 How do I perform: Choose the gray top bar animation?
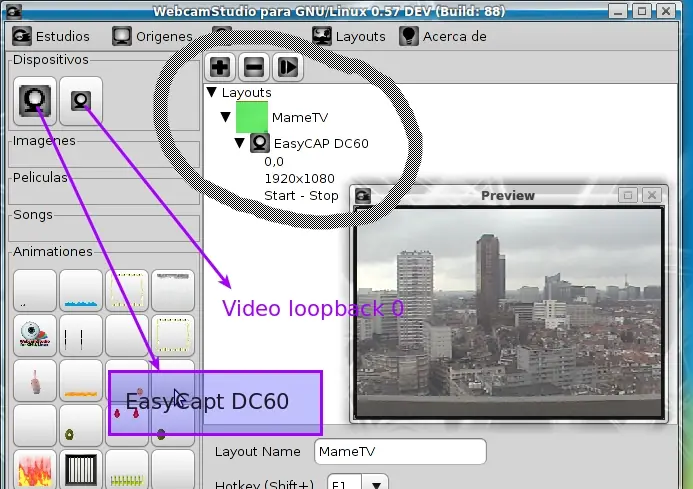(173, 290)
